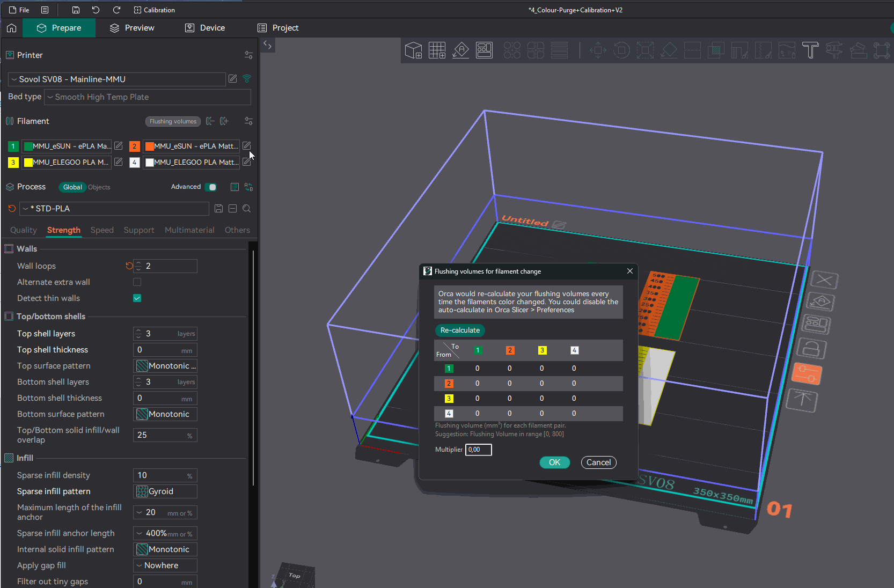The image size is (894, 588).
Task: Open the home page icon
Action: click(12, 28)
